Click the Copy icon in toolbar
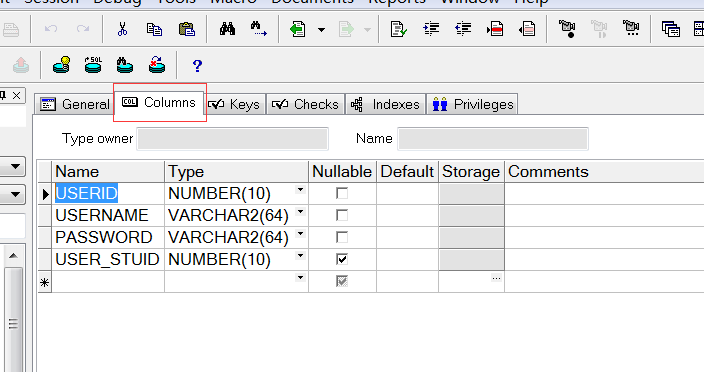The height and width of the screenshot is (372, 704). click(x=154, y=29)
